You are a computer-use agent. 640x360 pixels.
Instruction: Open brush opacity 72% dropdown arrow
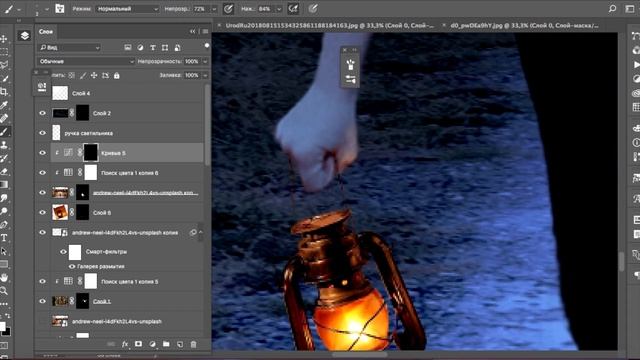tap(214, 9)
